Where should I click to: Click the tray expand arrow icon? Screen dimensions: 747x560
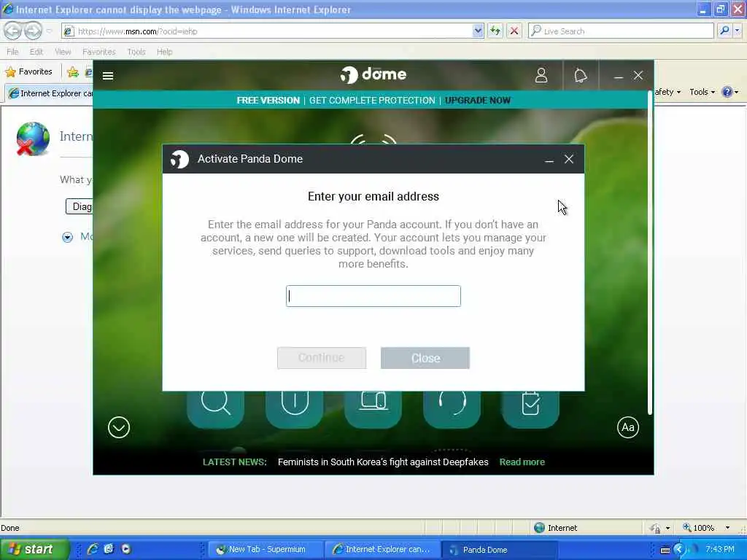click(679, 550)
